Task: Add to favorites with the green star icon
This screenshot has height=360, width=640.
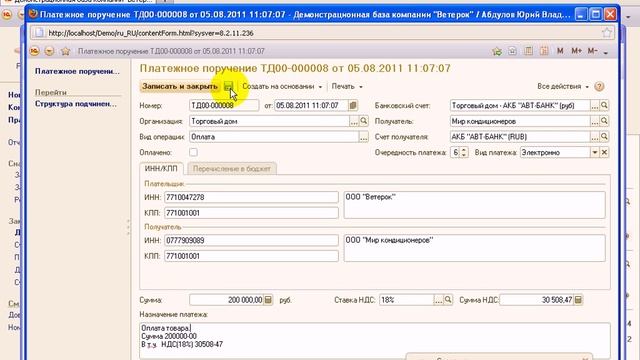Action: (497, 51)
